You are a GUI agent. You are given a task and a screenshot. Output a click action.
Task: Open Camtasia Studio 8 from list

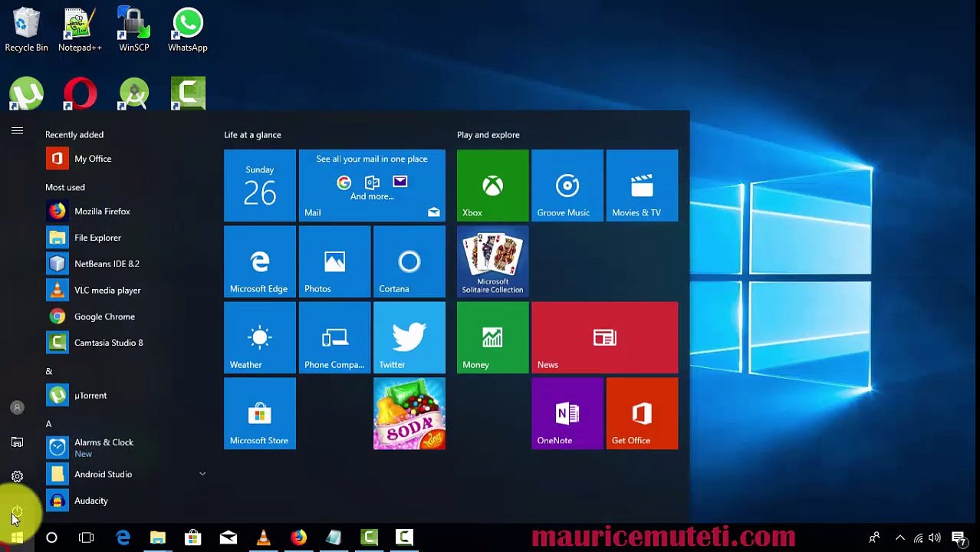[127, 343]
